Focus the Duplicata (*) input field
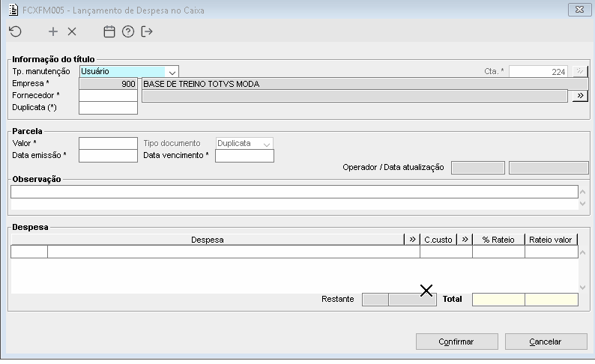This screenshot has width=595, height=364. 108,108
